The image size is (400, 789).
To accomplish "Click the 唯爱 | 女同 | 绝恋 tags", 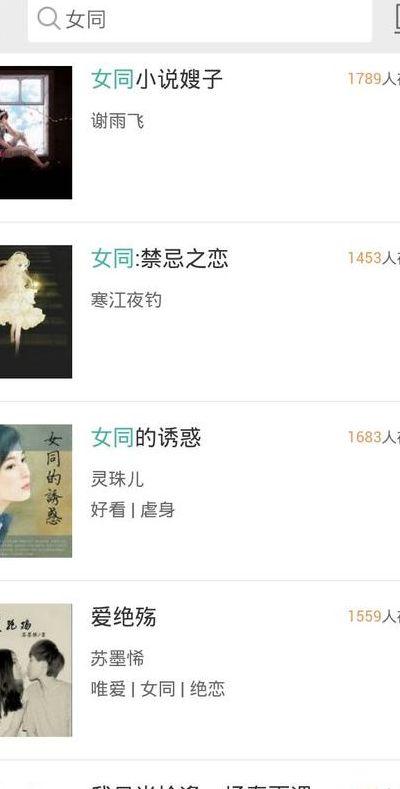I will (x=157, y=689).
